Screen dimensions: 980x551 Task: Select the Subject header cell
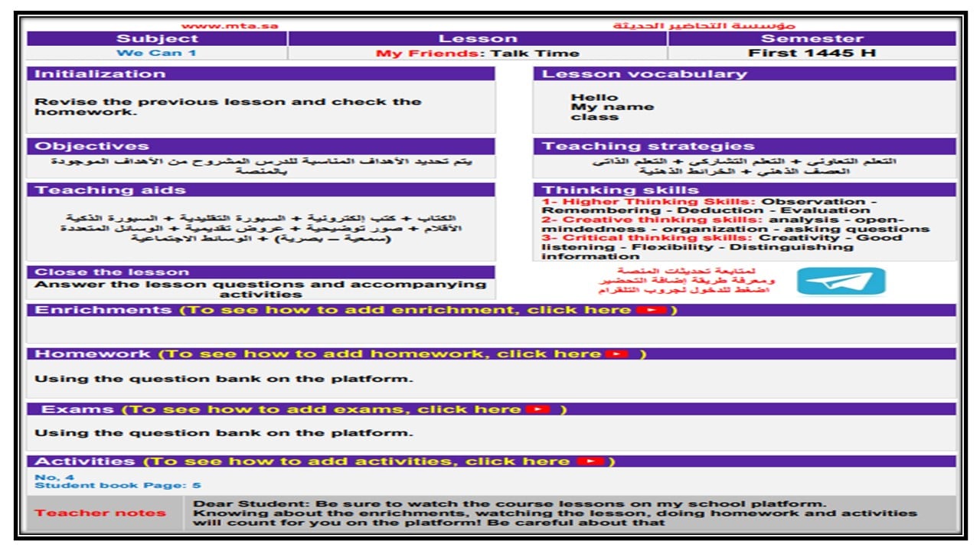[157, 39]
